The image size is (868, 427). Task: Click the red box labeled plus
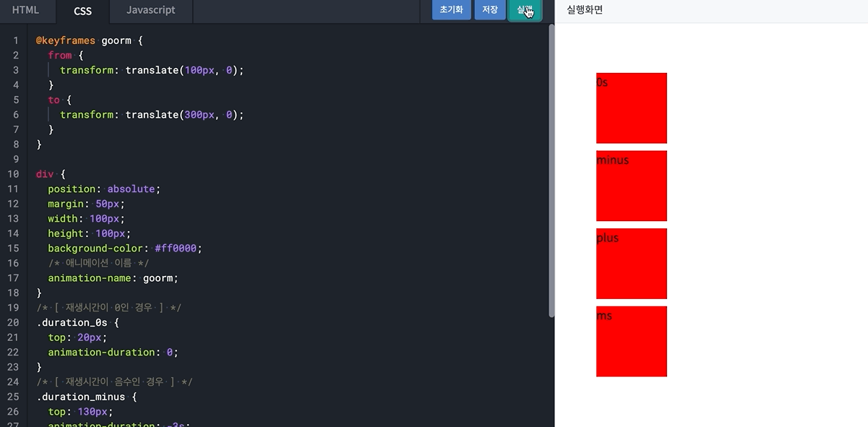(x=631, y=264)
